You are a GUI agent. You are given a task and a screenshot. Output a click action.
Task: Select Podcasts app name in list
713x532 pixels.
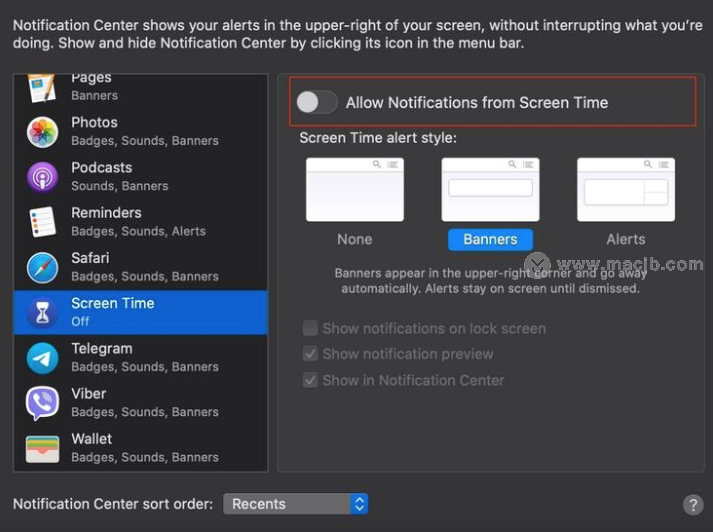pyautogui.click(x=102, y=167)
